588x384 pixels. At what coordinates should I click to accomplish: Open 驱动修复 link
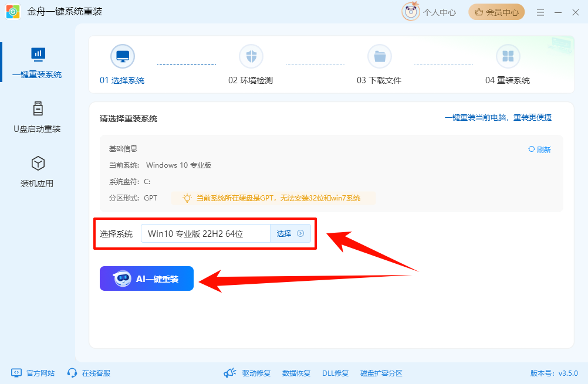256,373
